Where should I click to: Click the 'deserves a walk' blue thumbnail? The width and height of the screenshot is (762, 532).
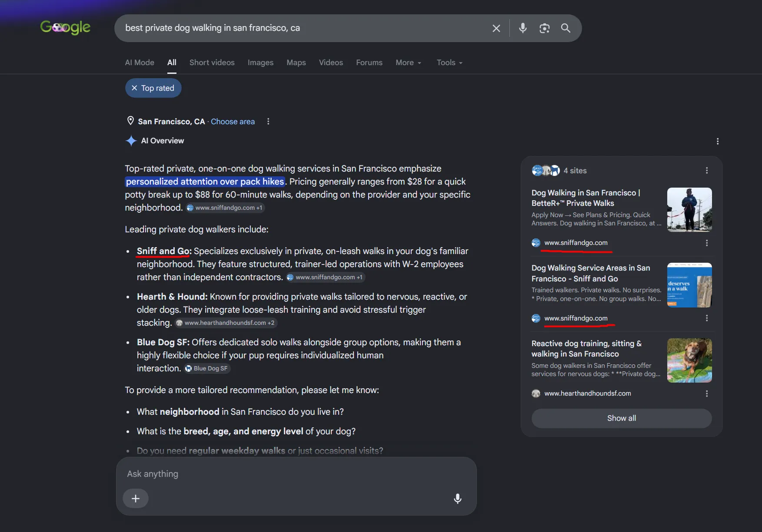[689, 285]
